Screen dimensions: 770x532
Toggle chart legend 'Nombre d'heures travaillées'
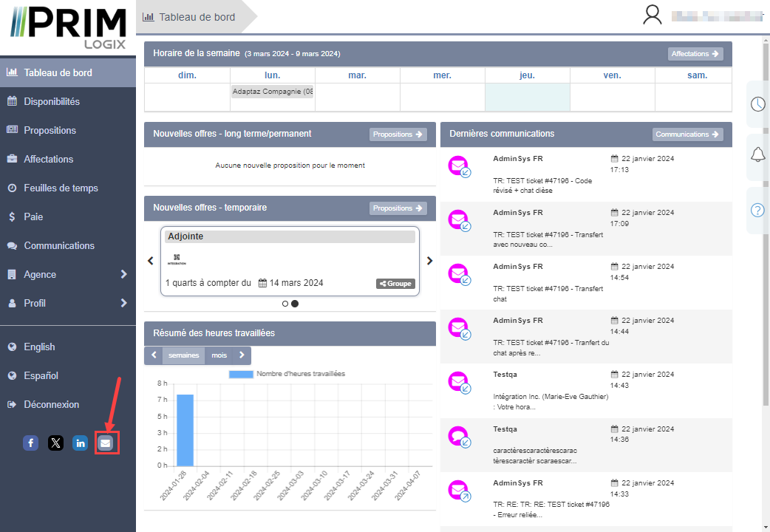[287, 374]
